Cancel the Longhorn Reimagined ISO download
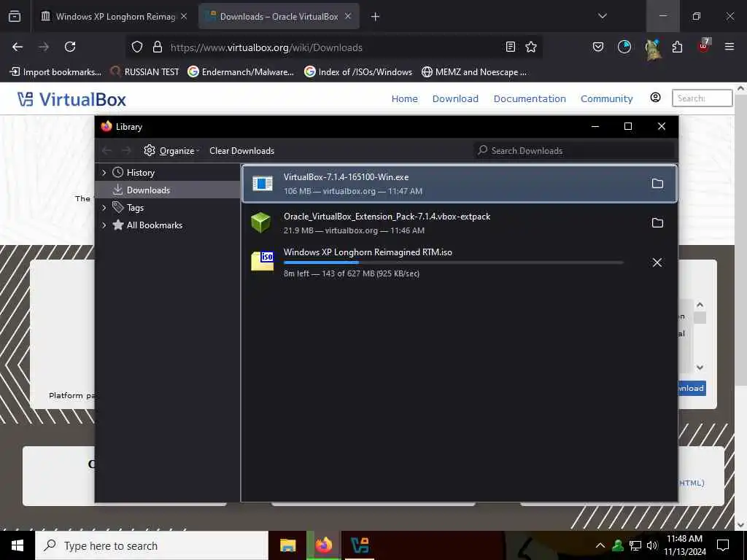747x560 pixels. [657, 262]
